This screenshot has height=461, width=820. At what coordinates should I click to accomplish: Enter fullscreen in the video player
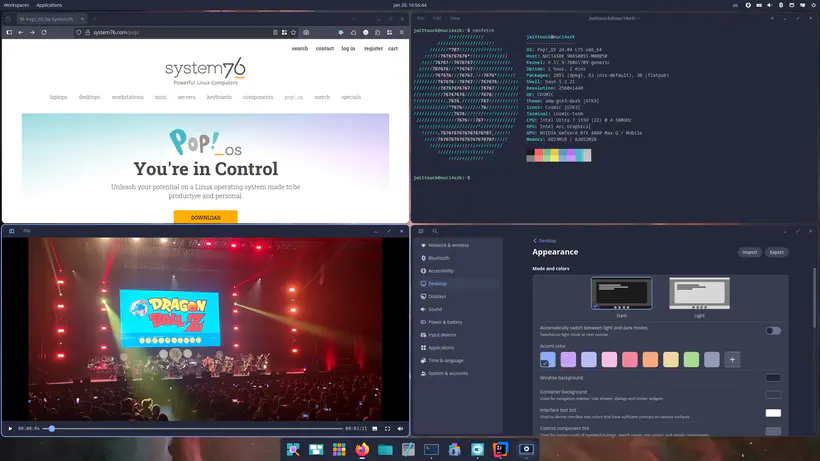387,428
